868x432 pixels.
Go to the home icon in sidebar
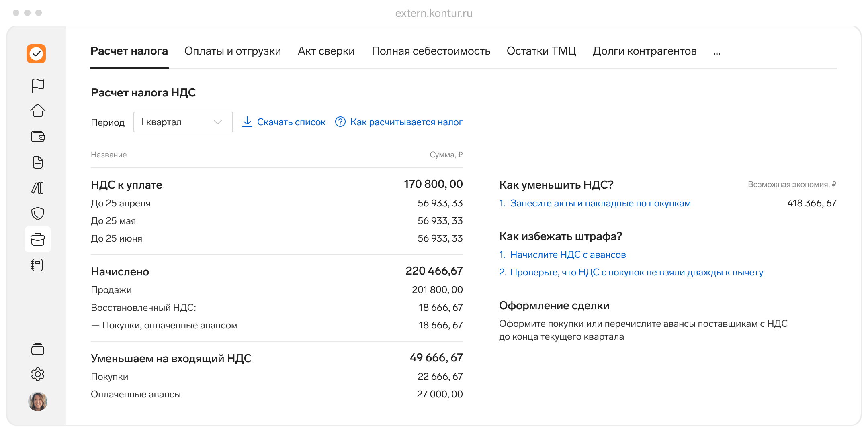tap(38, 111)
